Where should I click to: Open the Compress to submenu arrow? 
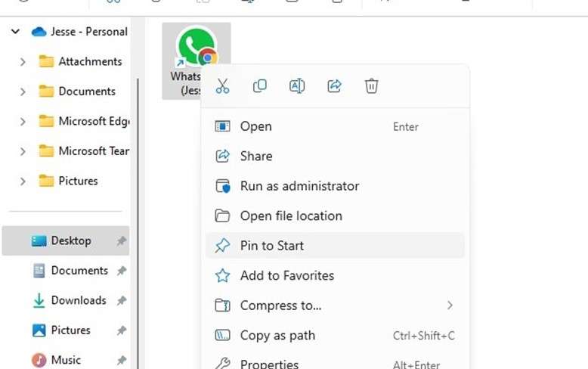[x=450, y=305]
